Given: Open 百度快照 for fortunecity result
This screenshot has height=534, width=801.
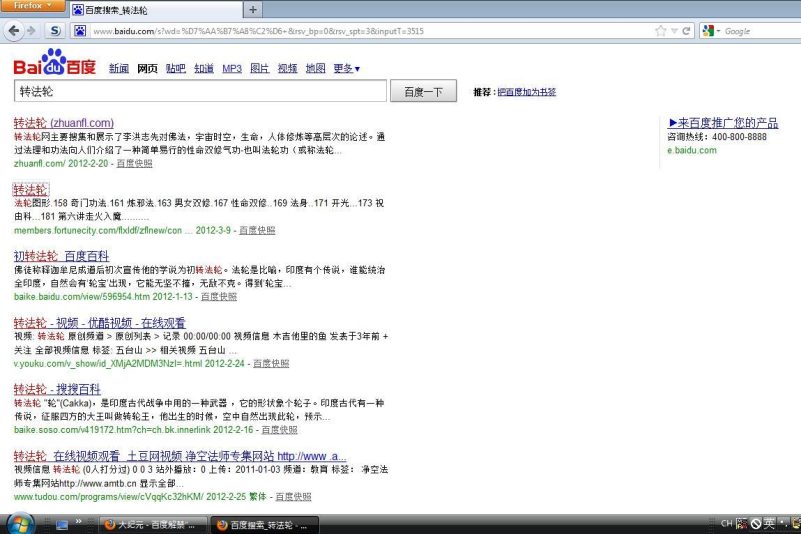Looking at the screenshot, I should coord(257,230).
